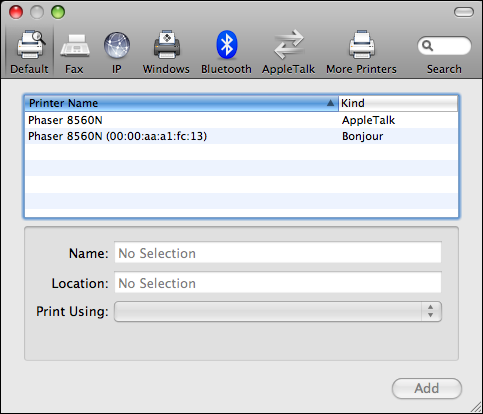
Task: Sort by the Printer Name column header
Action: click(182, 103)
